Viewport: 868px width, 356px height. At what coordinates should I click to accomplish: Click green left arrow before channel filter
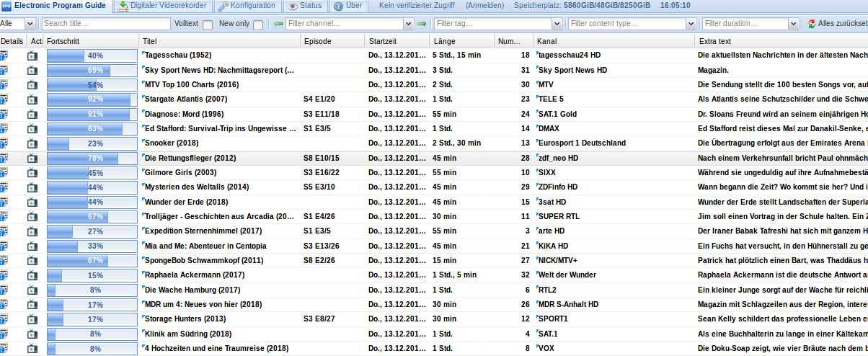point(278,24)
